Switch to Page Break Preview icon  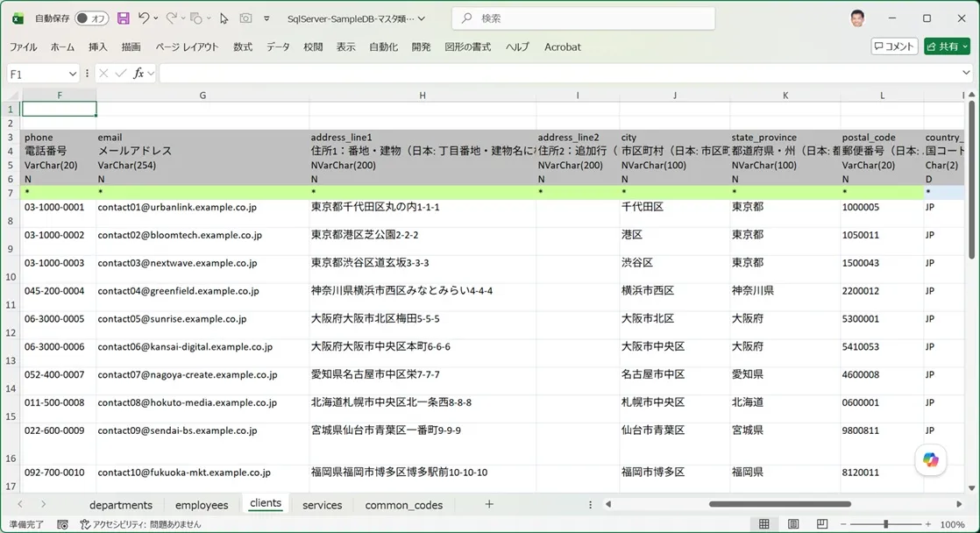pos(822,525)
